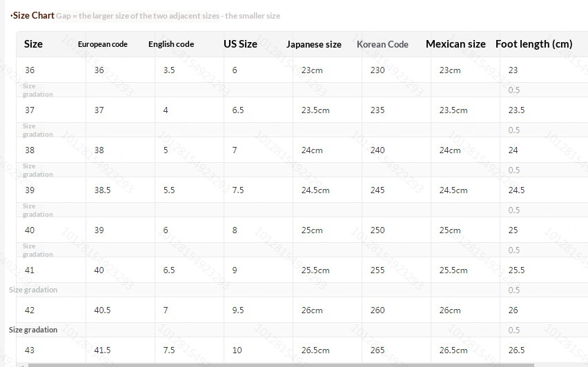588x367 pixels.
Task: Select the "US Size" column header
Action: coord(240,44)
